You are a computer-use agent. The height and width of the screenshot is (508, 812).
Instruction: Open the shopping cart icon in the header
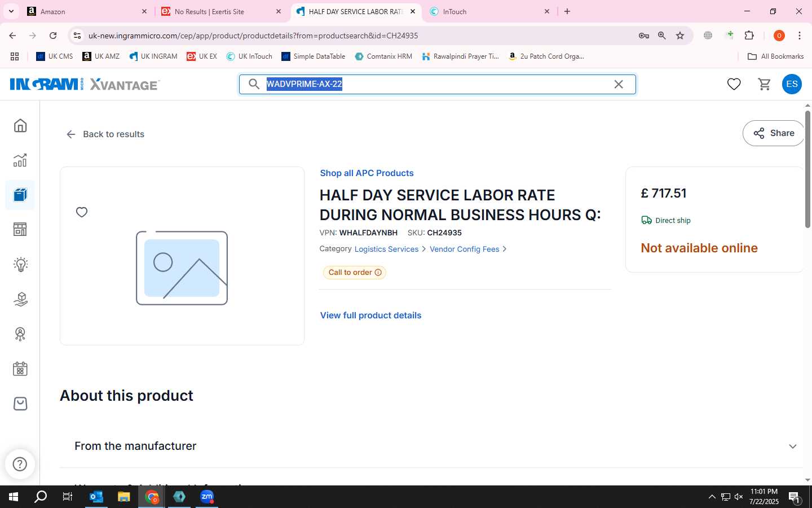[764, 84]
